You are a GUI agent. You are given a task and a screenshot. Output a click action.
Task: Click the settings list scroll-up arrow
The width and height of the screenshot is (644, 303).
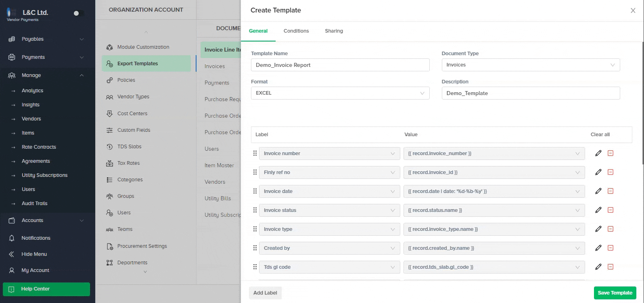[146, 32]
